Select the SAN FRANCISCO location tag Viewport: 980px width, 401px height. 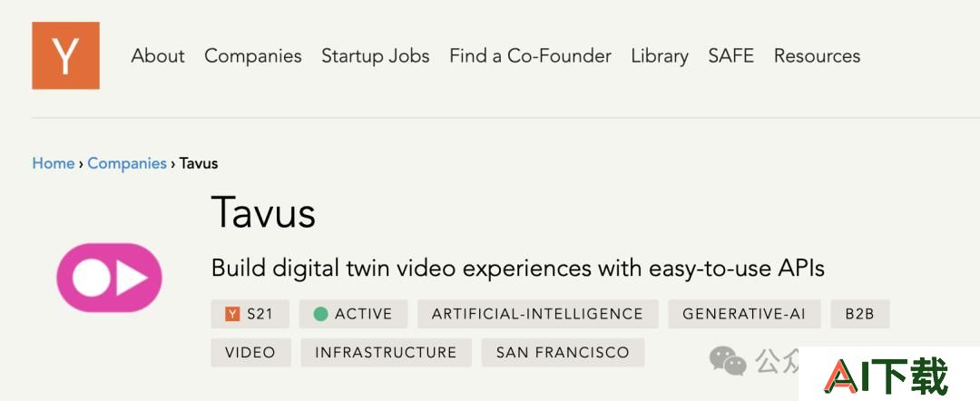563,353
